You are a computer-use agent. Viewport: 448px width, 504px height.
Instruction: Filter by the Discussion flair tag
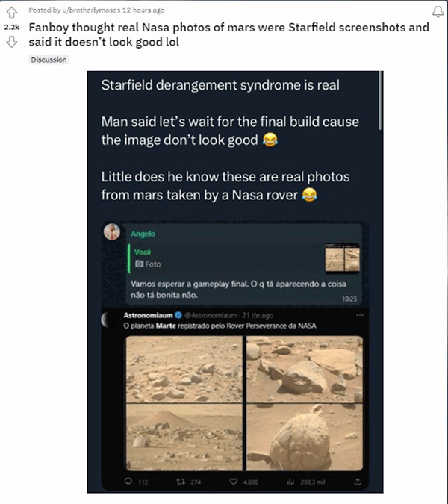49,60
